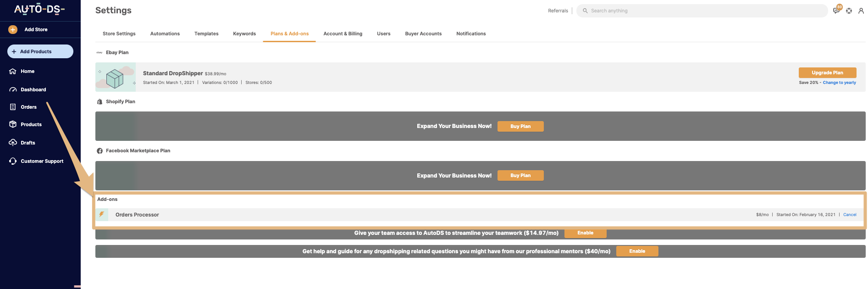Click the Add Store label
This screenshot has width=868, height=289.
point(36,29)
